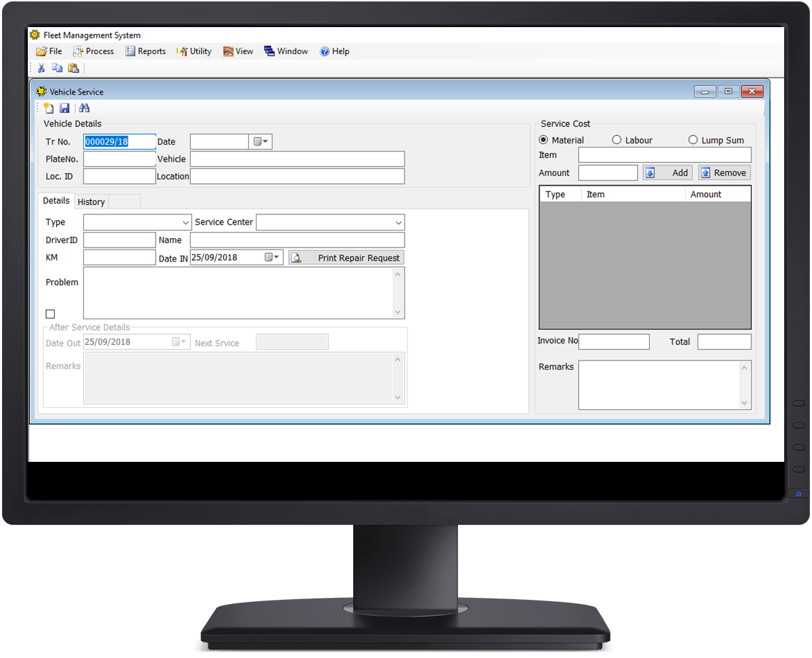Expand the Type combo box
The height and width of the screenshot is (658, 812).
tap(186, 222)
